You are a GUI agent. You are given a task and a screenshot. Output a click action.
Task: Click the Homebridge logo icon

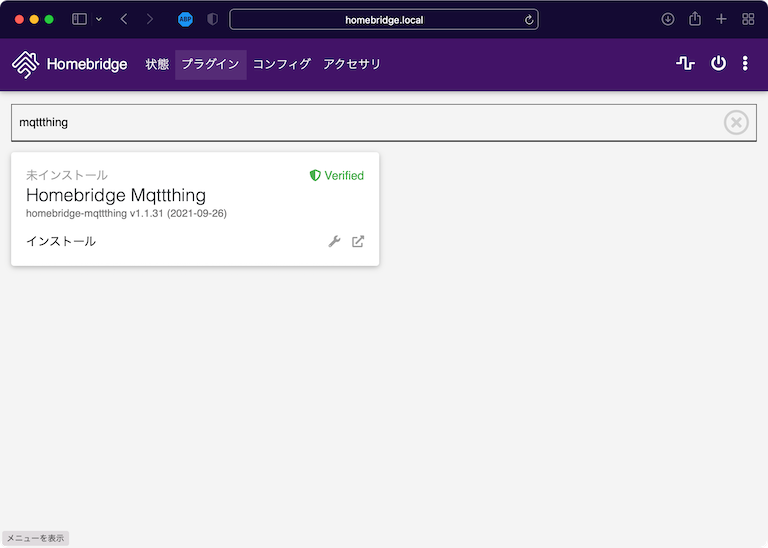point(25,64)
